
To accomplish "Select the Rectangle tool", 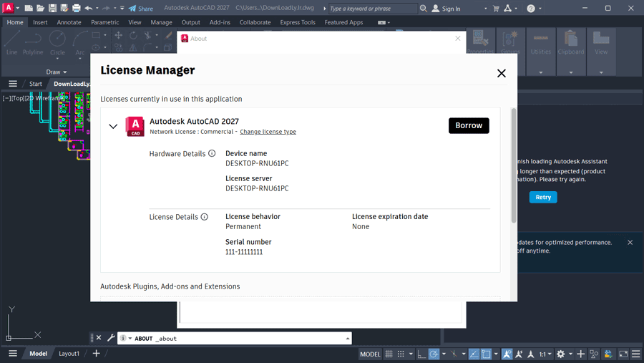I will [96, 35].
